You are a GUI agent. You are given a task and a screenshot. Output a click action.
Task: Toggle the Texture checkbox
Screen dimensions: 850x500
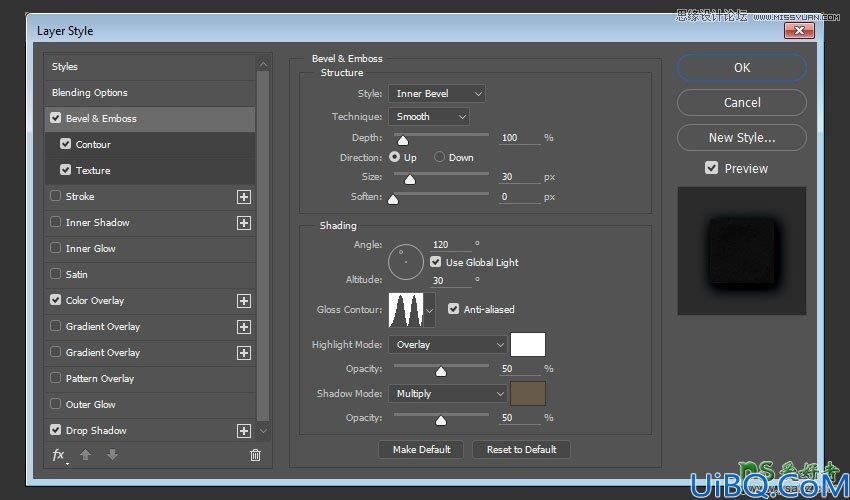[66, 170]
